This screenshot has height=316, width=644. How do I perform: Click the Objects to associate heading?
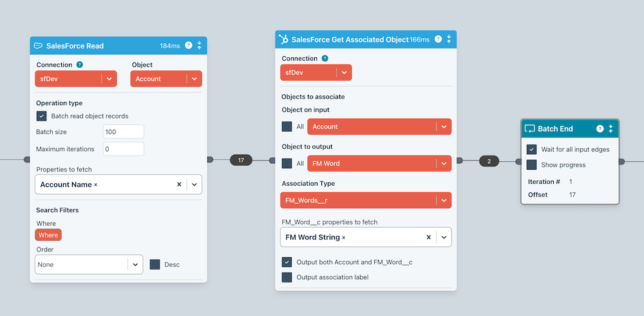point(313,97)
